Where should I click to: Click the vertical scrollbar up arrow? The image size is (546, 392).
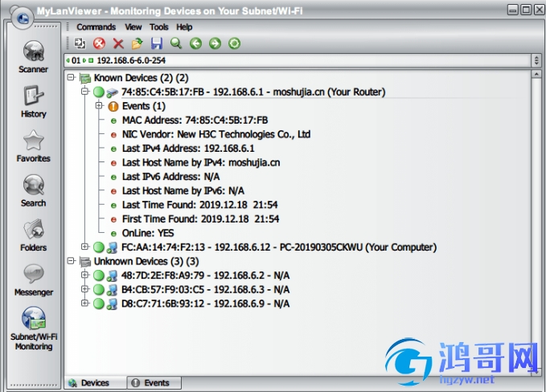click(x=536, y=74)
